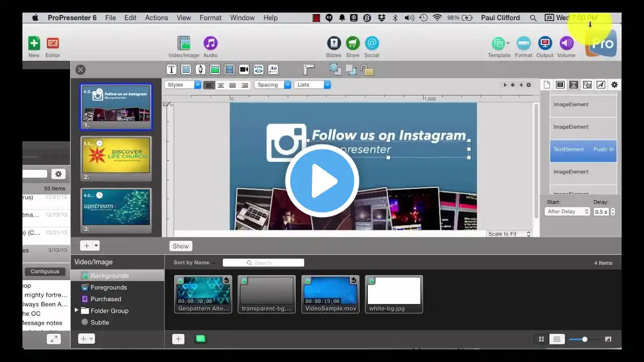Open the Start 'After Delay' dropdown
Viewport: 644px width, 362px height.
coord(567,212)
